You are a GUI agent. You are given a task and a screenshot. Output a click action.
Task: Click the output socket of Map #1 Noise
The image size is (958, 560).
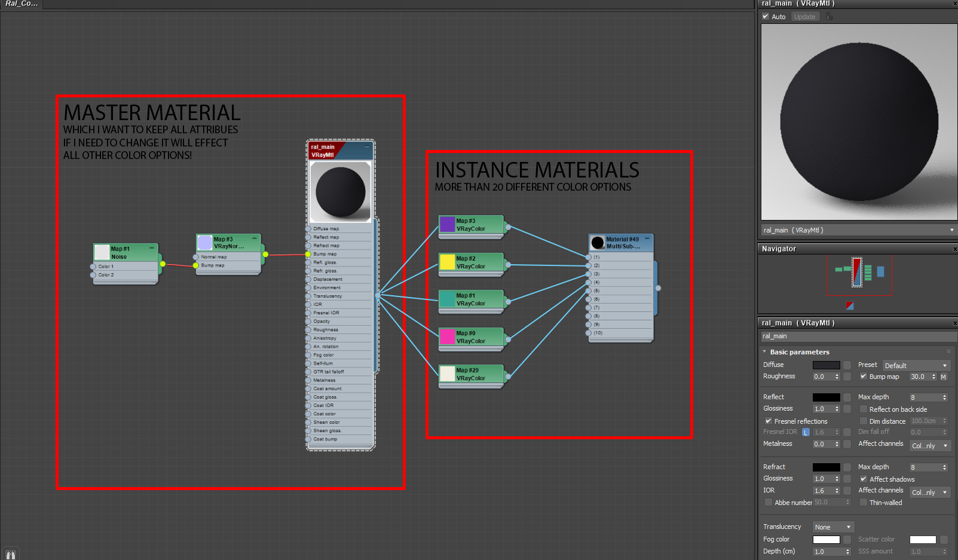click(162, 264)
